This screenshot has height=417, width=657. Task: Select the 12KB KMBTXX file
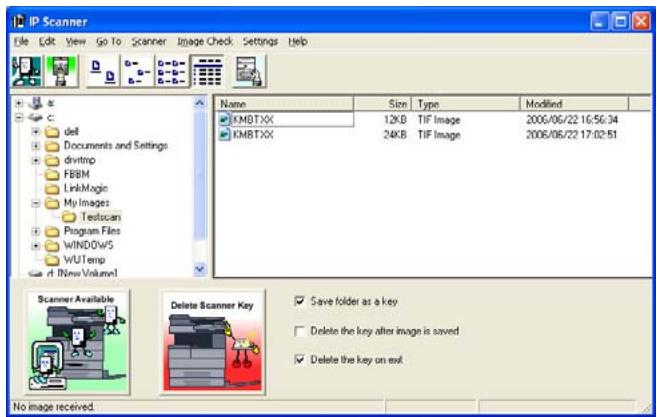click(x=253, y=120)
